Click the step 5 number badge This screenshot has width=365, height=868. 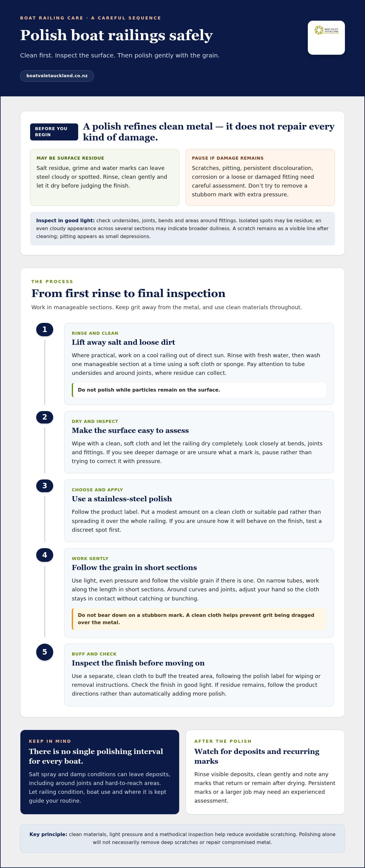click(45, 652)
